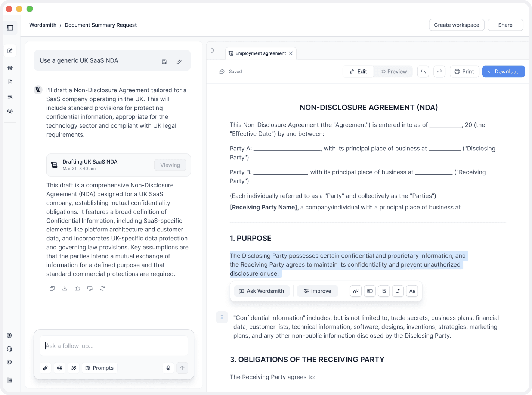This screenshot has width=532, height=395.
Task: Toggle bold on selected text
Action: point(384,291)
